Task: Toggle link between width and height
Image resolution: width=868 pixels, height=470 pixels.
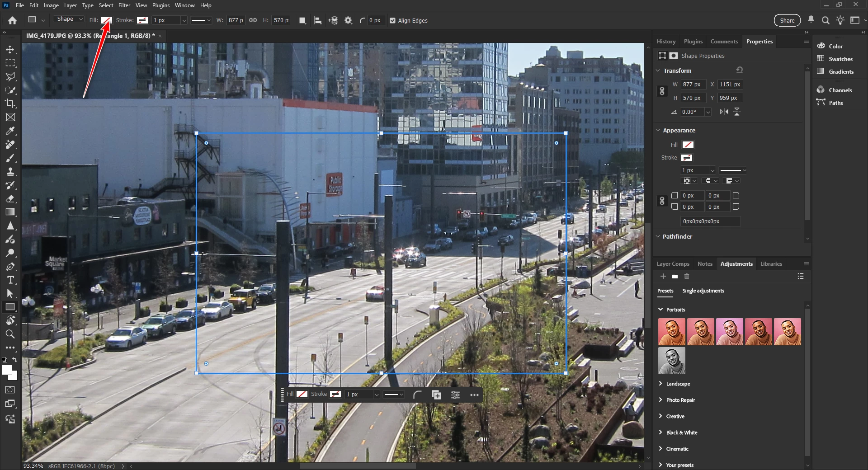Action: click(x=253, y=20)
